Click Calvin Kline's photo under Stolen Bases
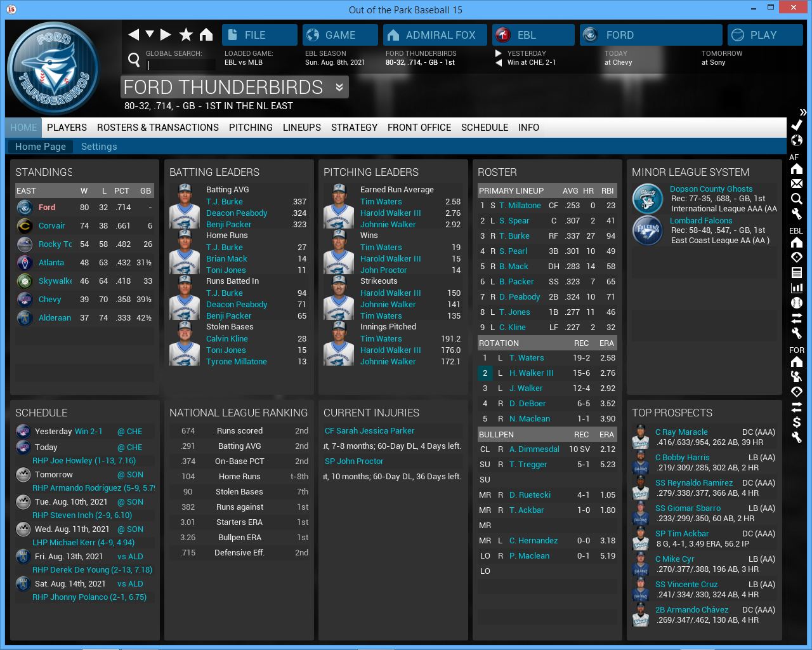 click(185, 343)
